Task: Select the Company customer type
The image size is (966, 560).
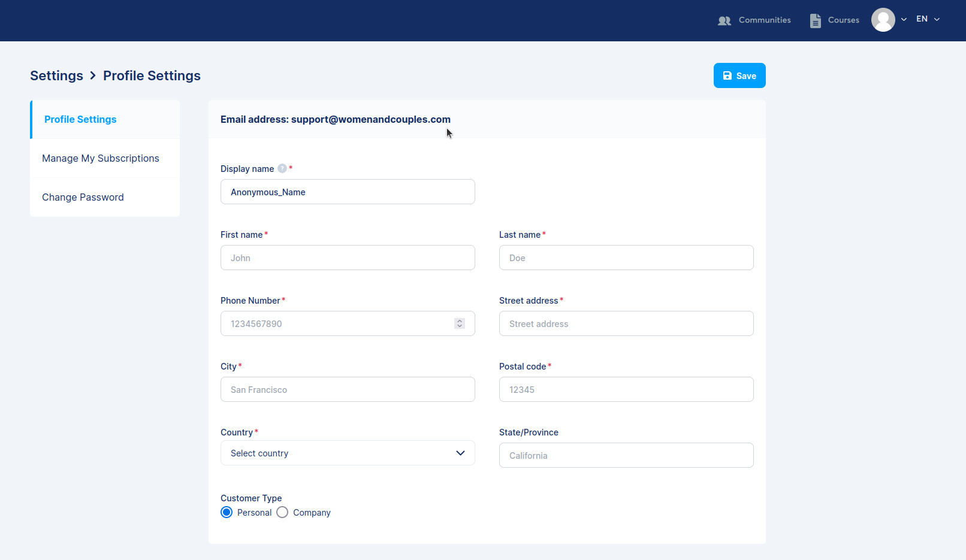Action: (282, 513)
